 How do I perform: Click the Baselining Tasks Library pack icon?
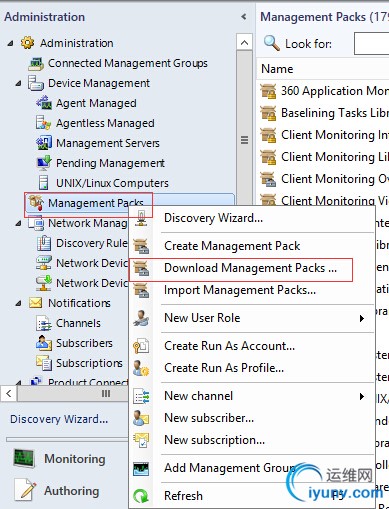268,113
